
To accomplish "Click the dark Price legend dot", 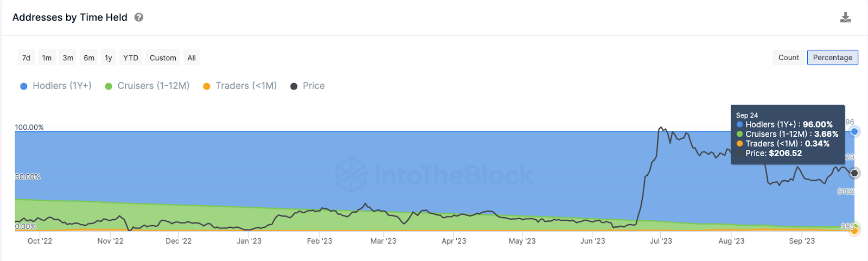I will 294,86.
